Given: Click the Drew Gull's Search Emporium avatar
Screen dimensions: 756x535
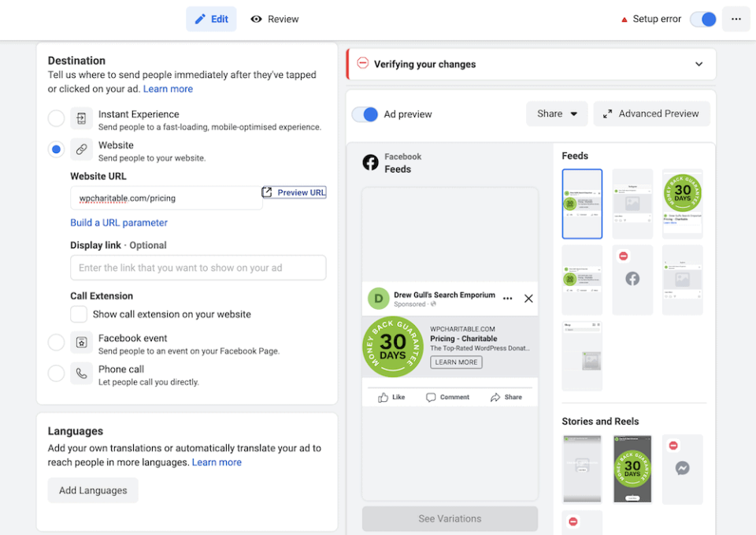Looking at the screenshot, I should click(379, 299).
